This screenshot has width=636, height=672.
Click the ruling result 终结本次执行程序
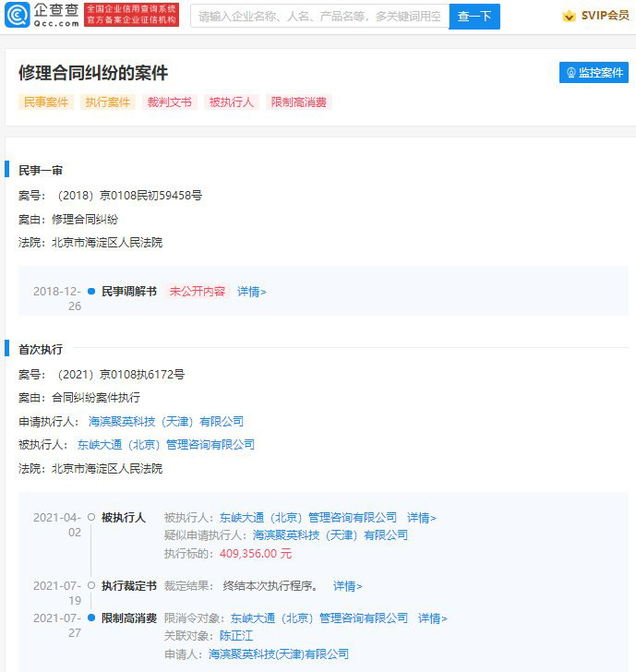[x=270, y=586]
